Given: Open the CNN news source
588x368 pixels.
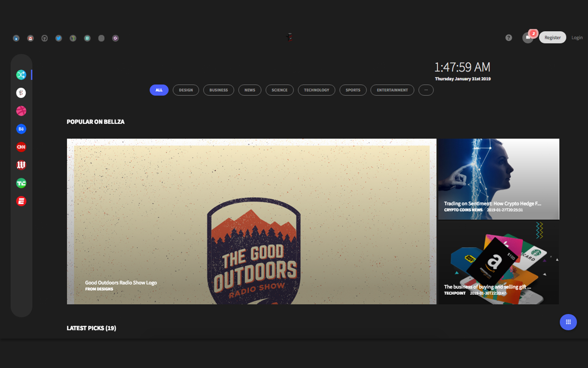Looking at the screenshot, I should [x=21, y=147].
